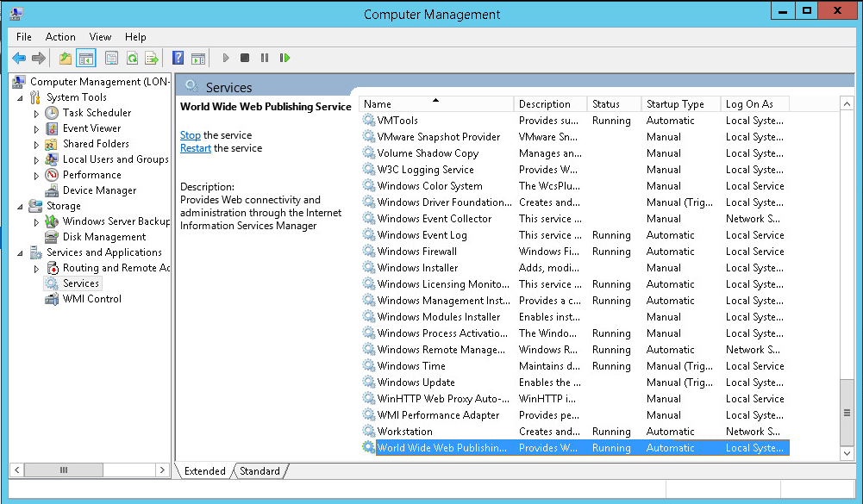
Task: Expand the Local Users and Groups node
Action: point(36,159)
